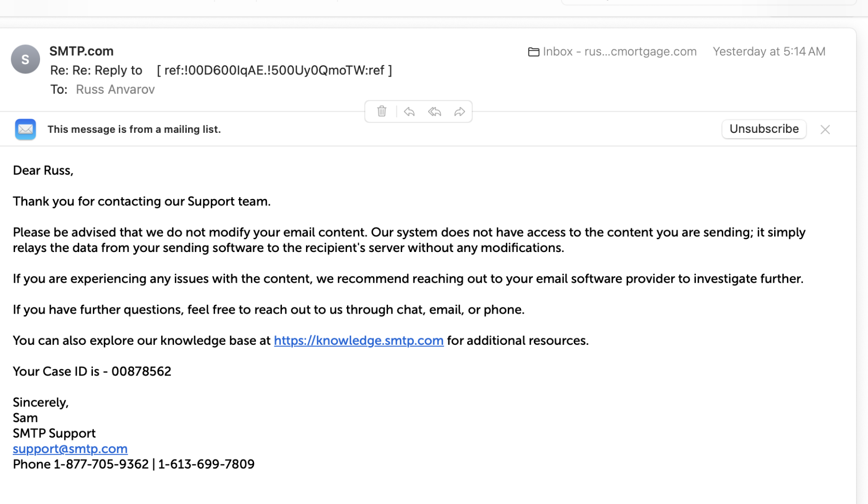Click the support@smtp.com email link
868x504 pixels.
click(70, 449)
